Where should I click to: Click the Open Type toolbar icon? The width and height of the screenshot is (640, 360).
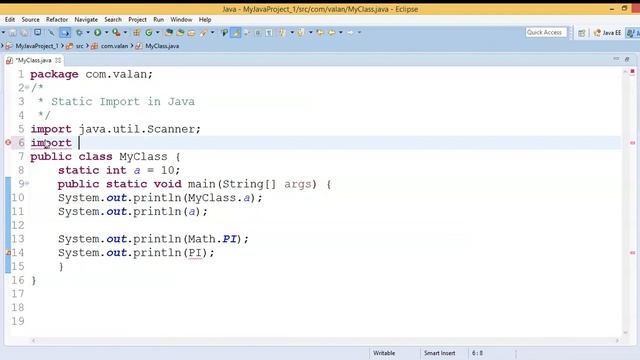169,33
